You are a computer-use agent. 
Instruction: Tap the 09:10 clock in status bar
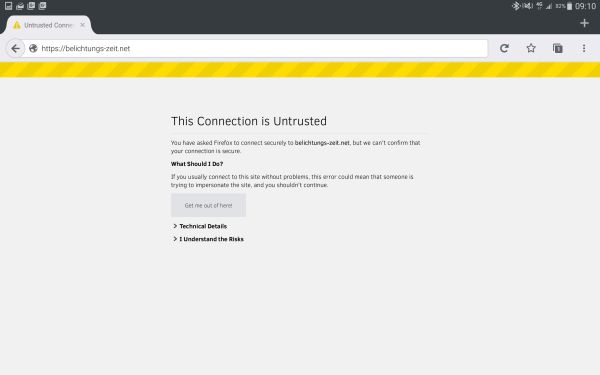tap(585, 6)
